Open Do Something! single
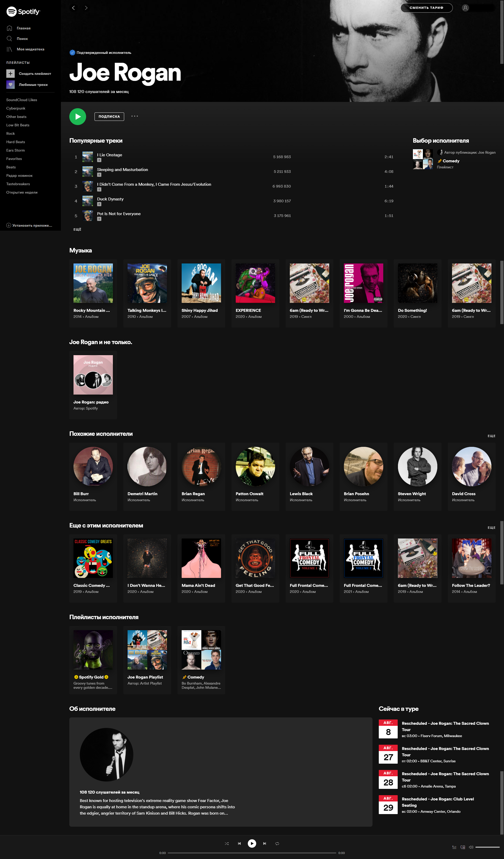The width and height of the screenshot is (504, 859). click(417, 293)
